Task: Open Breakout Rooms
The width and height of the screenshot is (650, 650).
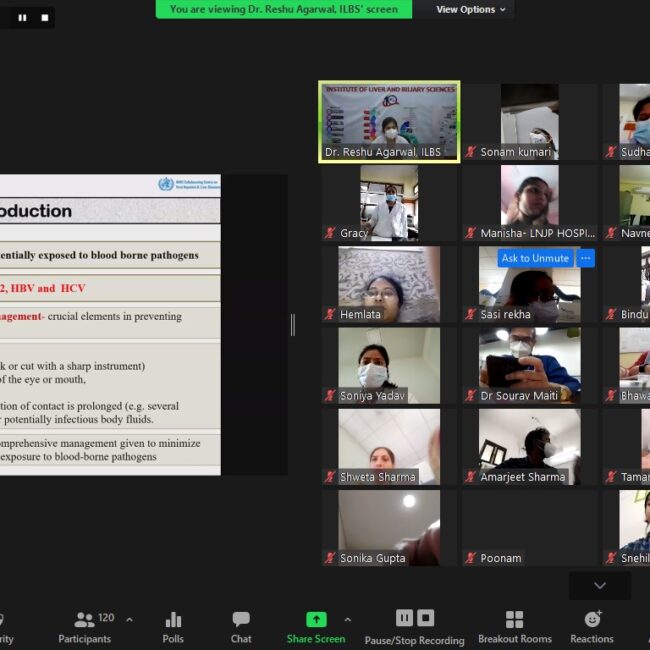Action: tap(514, 625)
